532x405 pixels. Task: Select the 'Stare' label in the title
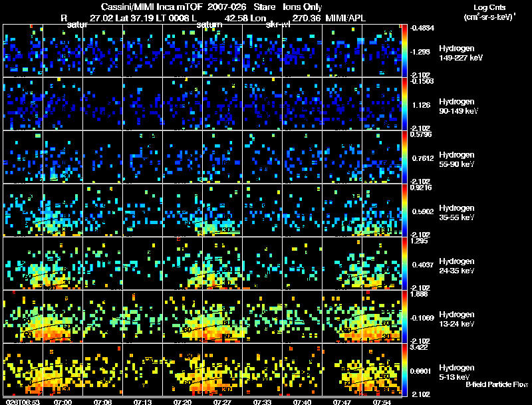click(264, 7)
